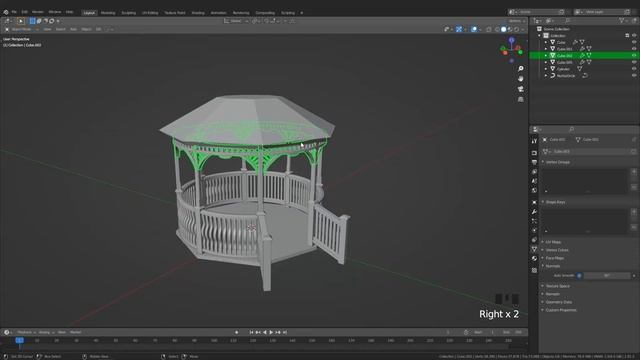Screen dimensions: 640x360
Task: Hide the Cylinder object via eye icon
Action: 634,69
